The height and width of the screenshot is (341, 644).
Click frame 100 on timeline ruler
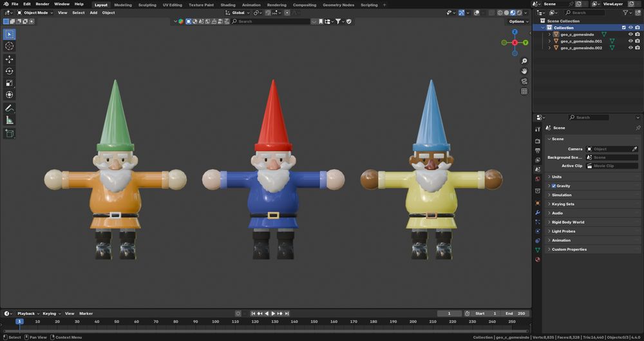coord(216,321)
